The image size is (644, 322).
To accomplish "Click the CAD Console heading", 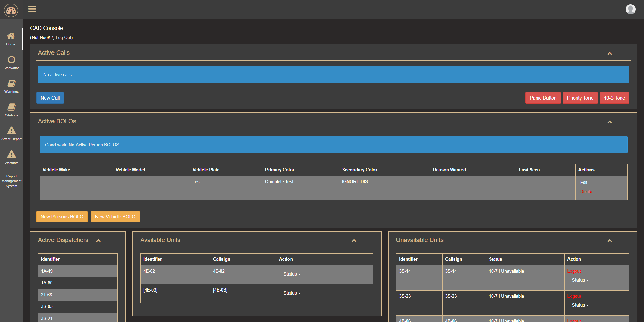I will pos(46,28).
